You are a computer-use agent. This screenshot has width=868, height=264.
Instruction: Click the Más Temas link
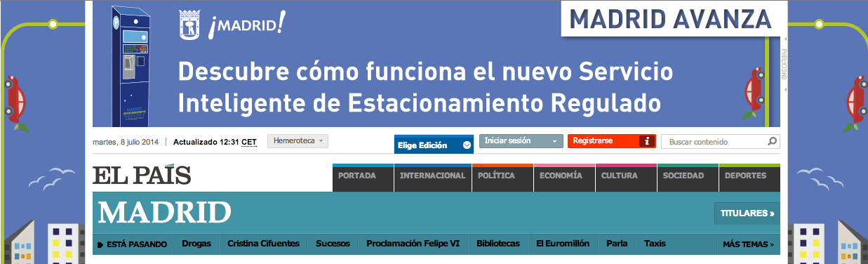[x=748, y=244]
